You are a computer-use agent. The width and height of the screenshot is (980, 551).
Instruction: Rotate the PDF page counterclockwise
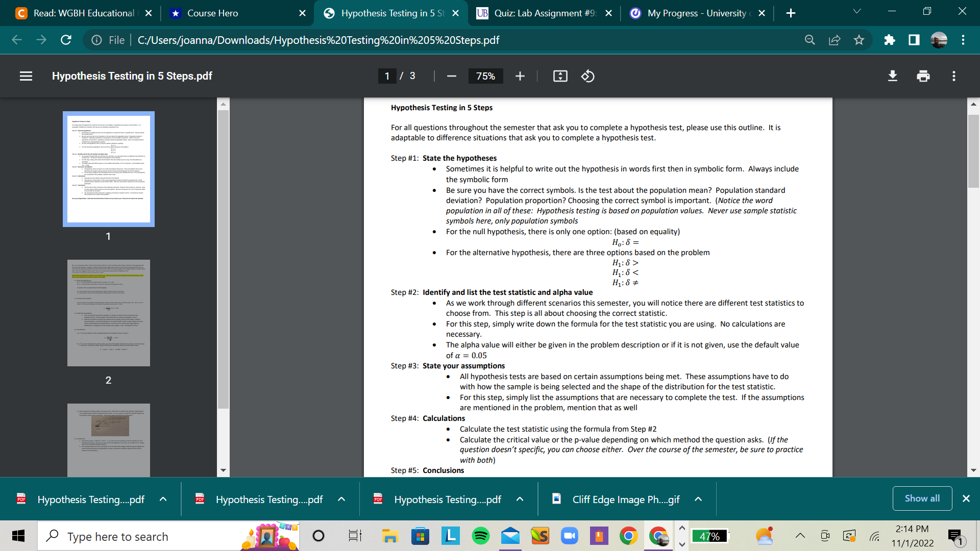[x=587, y=76]
